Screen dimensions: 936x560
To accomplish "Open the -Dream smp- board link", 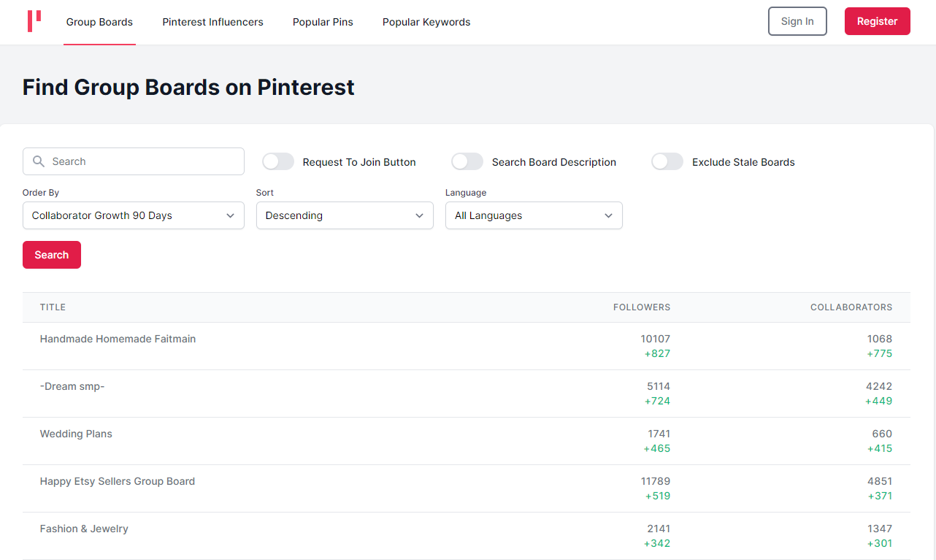I will pos(72,386).
